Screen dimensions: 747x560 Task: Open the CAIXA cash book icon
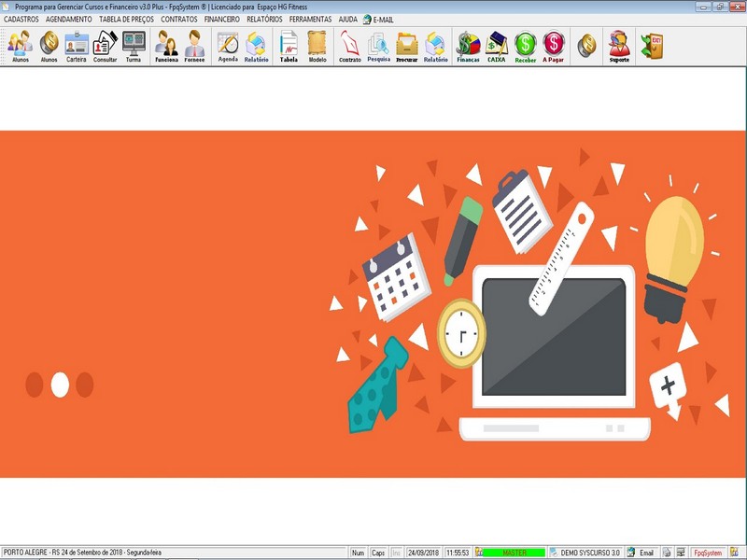[x=497, y=46]
